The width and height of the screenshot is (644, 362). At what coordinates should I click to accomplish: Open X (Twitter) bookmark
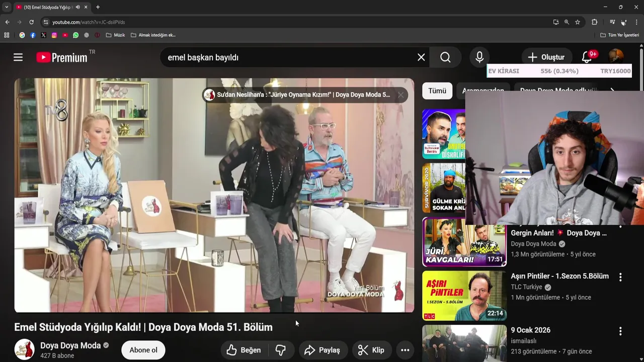coord(43,35)
